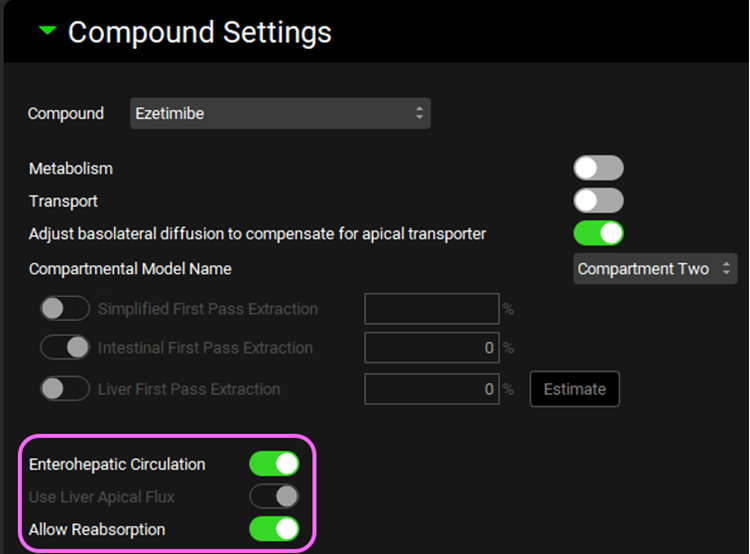Open the Ezetimibe compound dropdown
Viewport: 750px width, 554px height.
click(280, 114)
